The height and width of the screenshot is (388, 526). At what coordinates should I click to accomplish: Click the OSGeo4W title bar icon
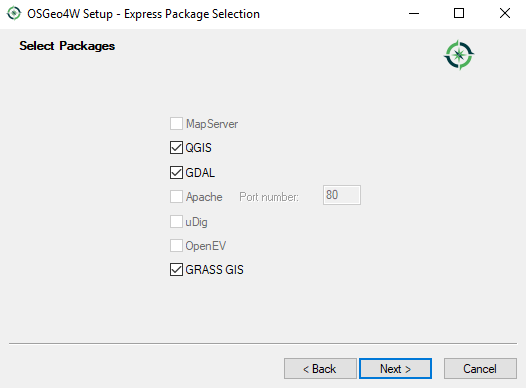coord(14,13)
